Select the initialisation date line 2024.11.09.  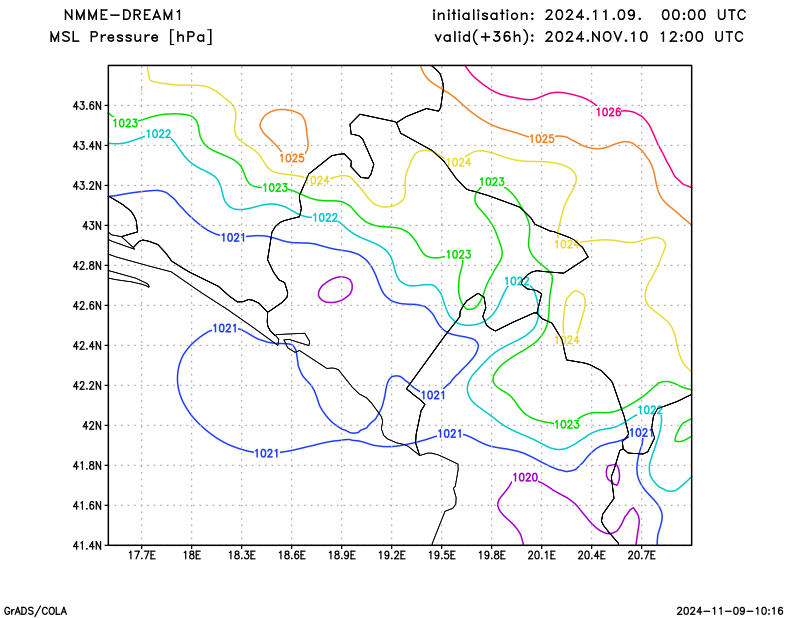pyautogui.click(x=589, y=15)
